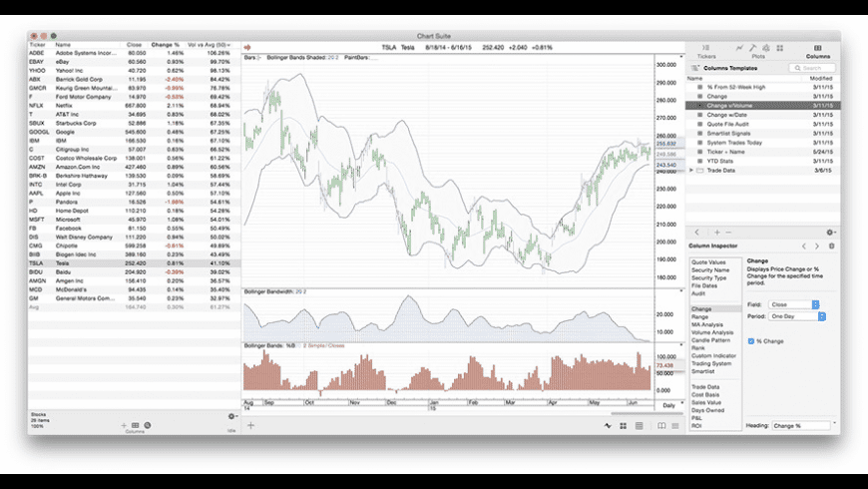Expand the Trade Data folder
Image resolution: width=868 pixels, height=489 pixels.
point(690,171)
